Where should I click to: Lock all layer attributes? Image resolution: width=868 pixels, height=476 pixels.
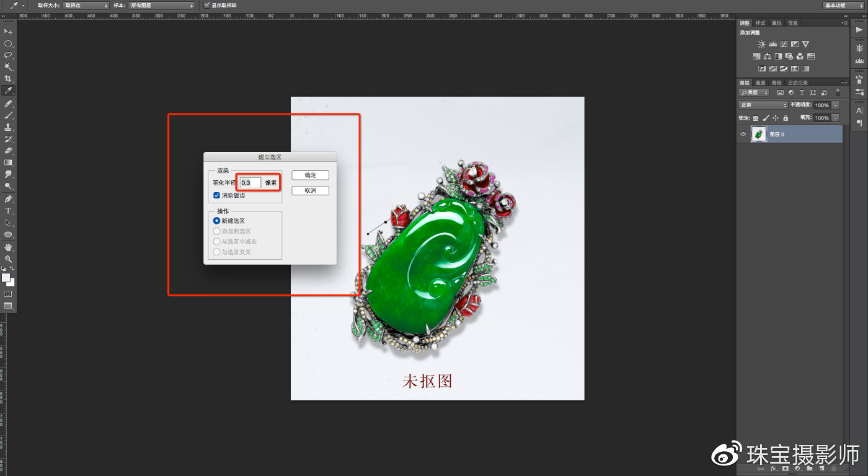coord(786,118)
